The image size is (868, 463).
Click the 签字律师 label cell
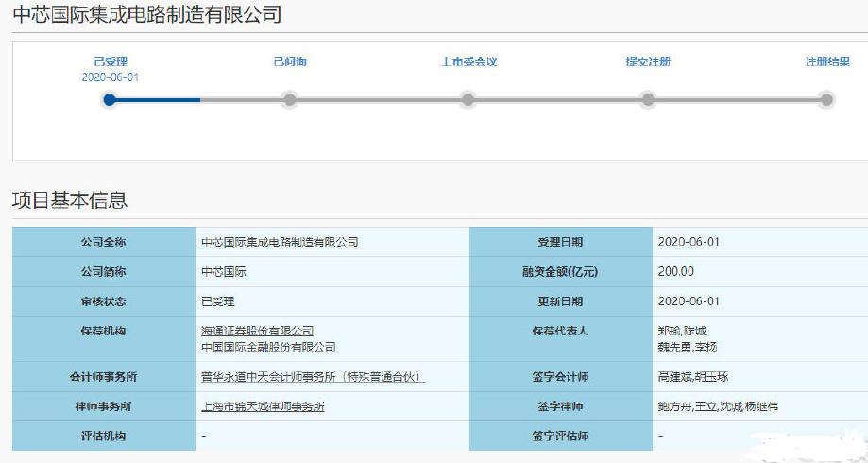(x=561, y=406)
